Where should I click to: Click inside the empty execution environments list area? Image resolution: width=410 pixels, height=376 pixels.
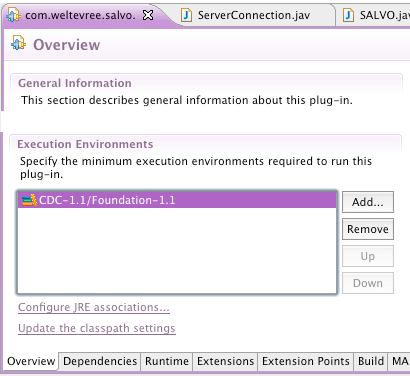point(177,251)
